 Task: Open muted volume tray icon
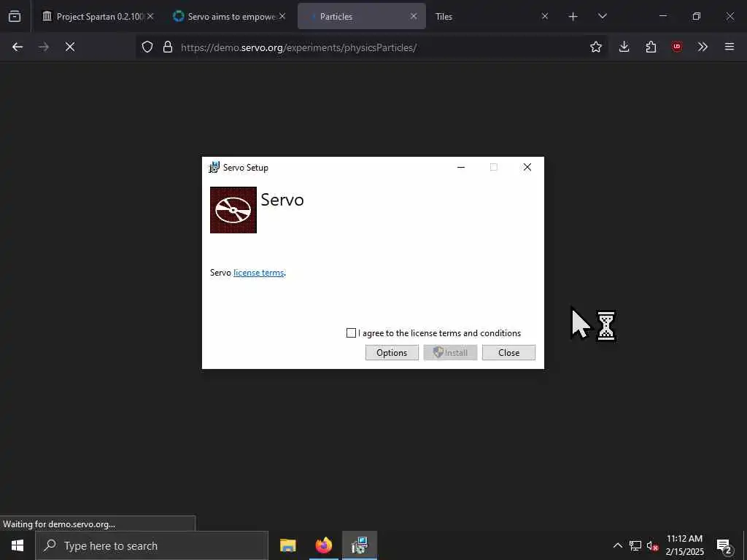click(x=653, y=545)
